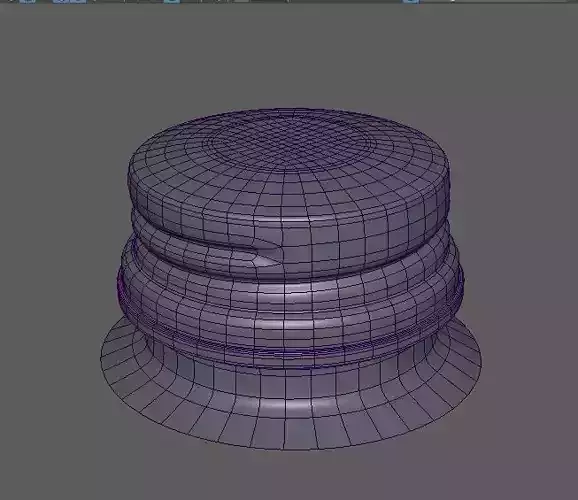Select the purple wireframe cap model

[x=291, y=279]
